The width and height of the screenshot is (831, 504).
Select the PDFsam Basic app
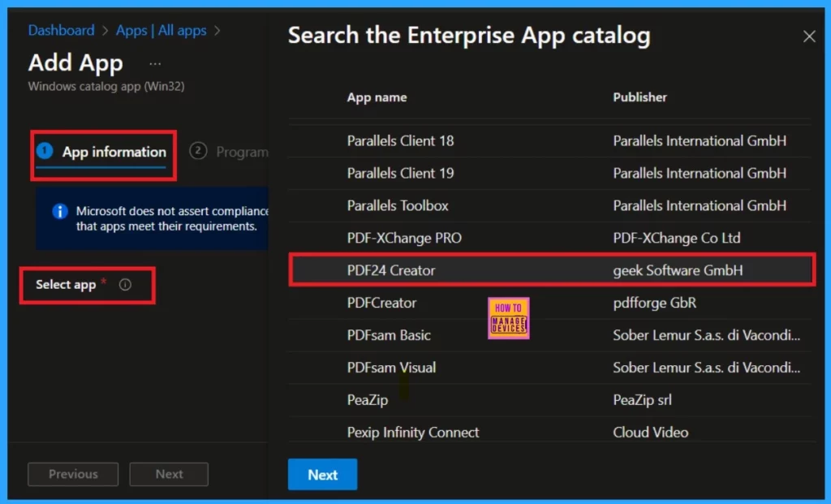549,335
